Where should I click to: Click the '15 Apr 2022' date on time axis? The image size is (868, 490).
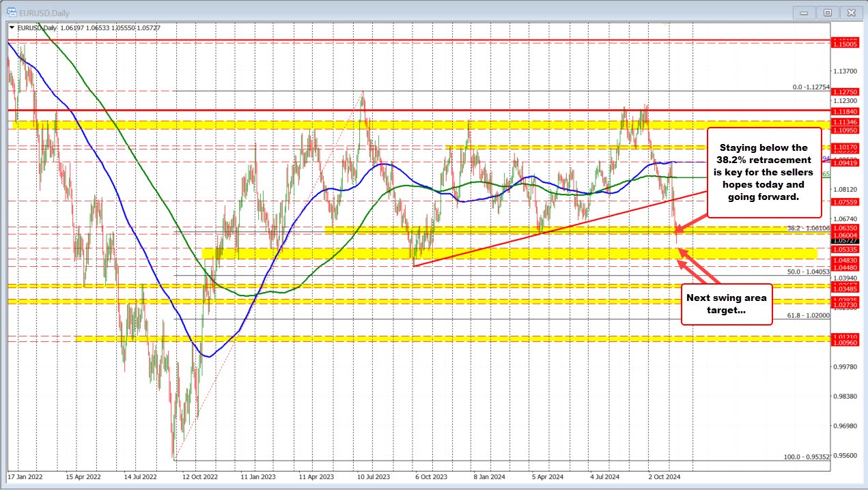(83, 476)
